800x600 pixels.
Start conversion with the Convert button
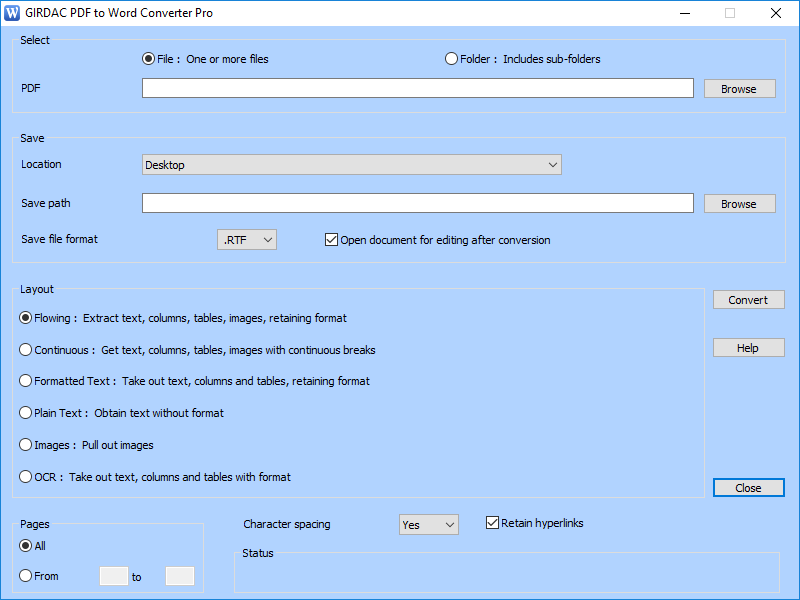(x=748, y=300)
